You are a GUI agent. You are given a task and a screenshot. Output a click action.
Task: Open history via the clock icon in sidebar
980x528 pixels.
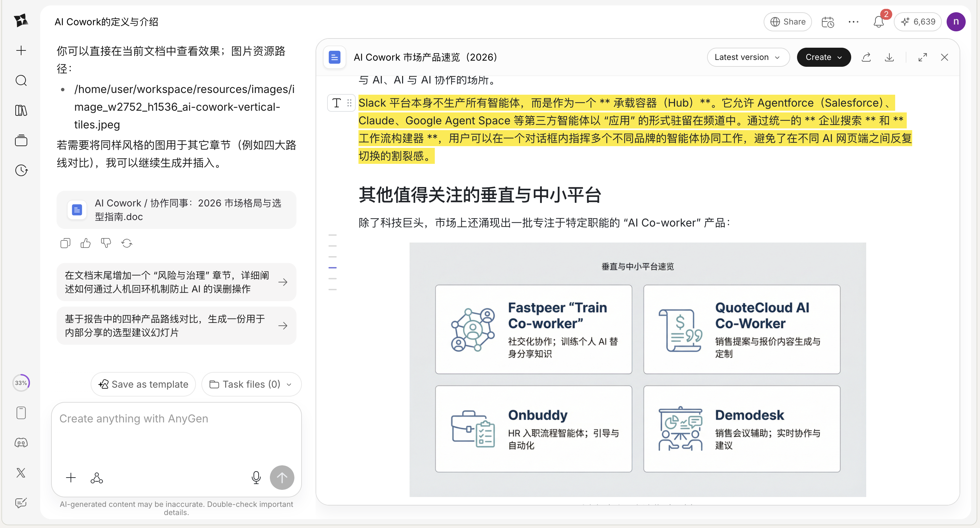click(21, 170)
